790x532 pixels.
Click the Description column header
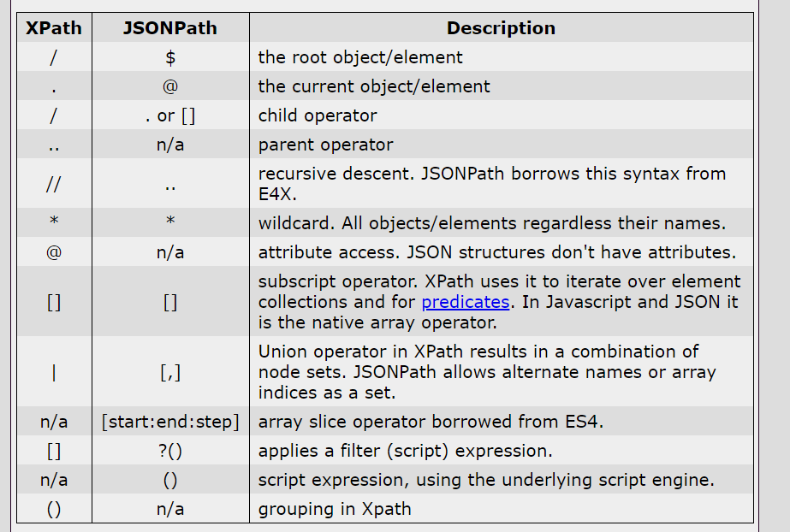tap(501, 27)
